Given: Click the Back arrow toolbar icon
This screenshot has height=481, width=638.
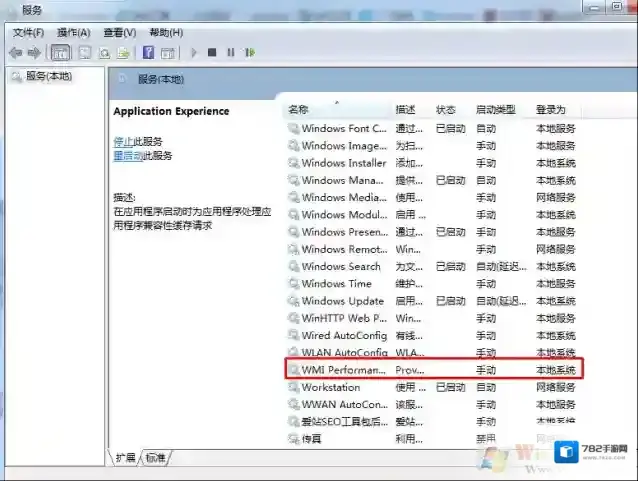Looking at the screenshot, I should click(15, 52).
